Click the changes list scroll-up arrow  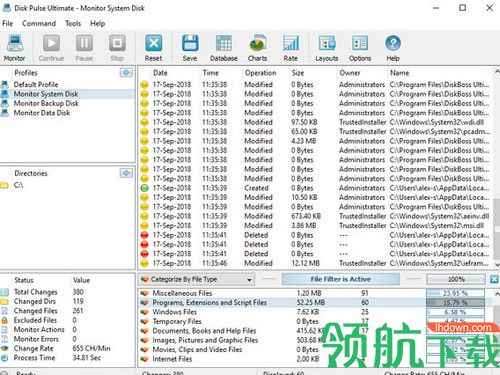click(497, 72)
